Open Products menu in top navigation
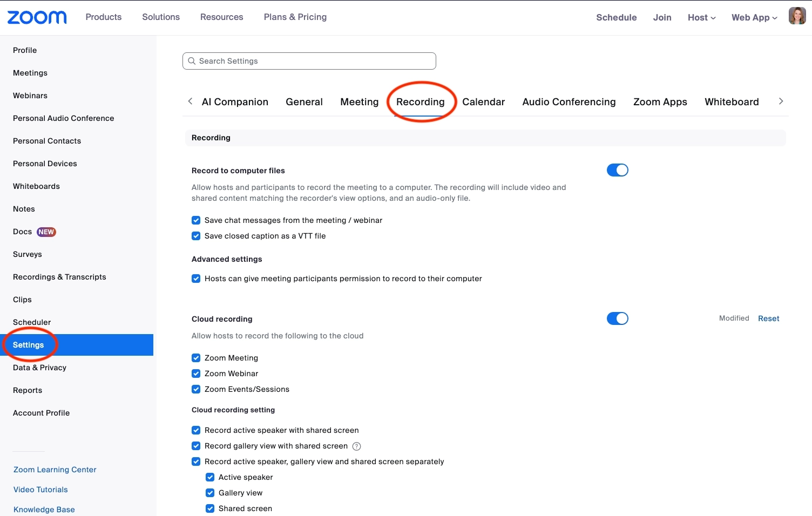 coord(104,17)
